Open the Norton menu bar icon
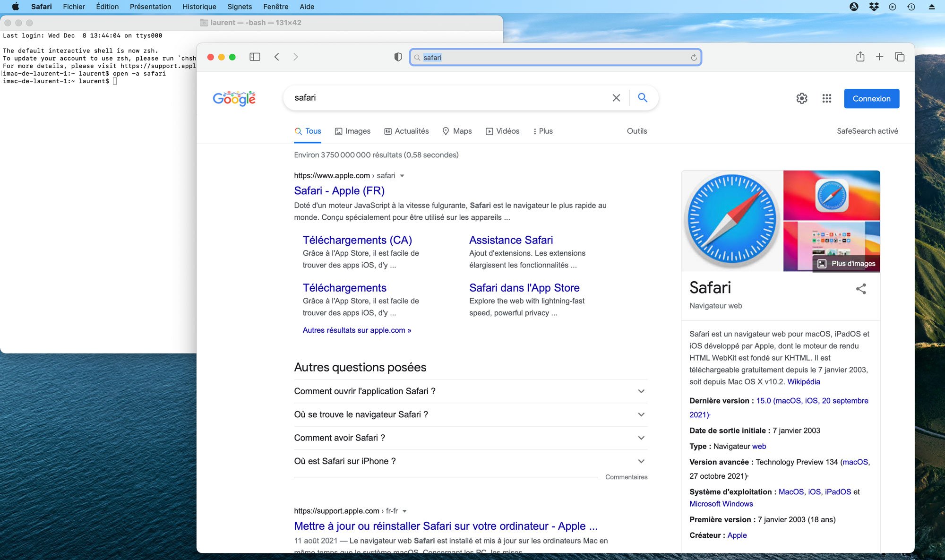Screen dimensions: 945x560 pyautogui.click(x=854, y=7)
